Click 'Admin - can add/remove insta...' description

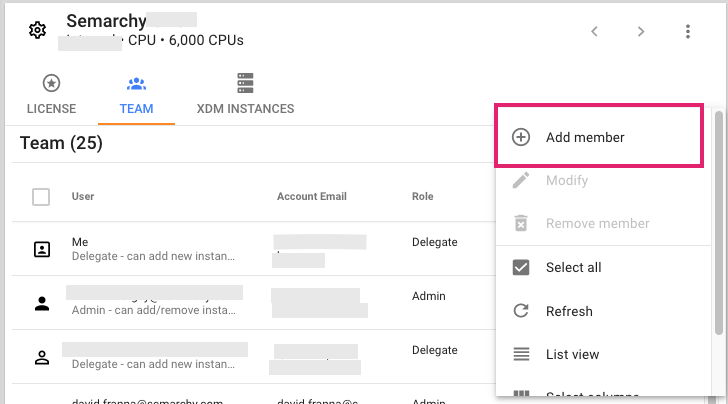click(x=154, y=310)
